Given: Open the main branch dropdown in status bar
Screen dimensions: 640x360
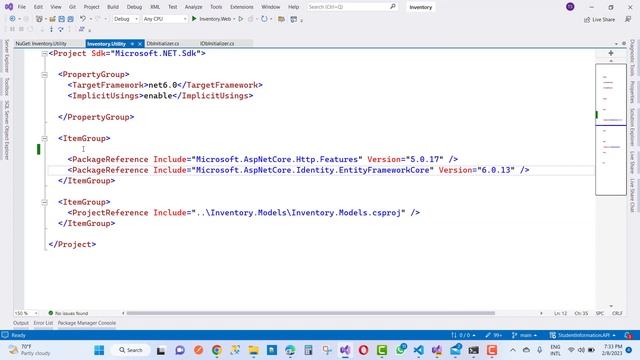Looking at the screenshot, I should 524,335.
